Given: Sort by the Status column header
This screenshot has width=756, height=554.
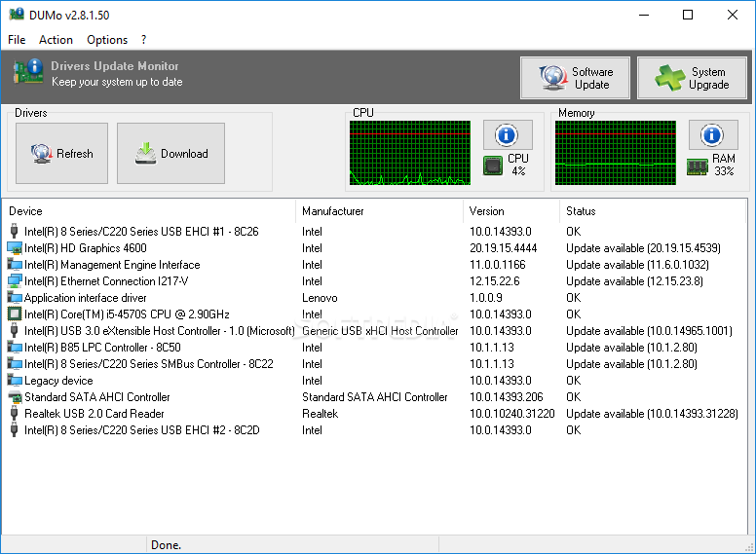Looking at the screenshot, I should [653, 211].
